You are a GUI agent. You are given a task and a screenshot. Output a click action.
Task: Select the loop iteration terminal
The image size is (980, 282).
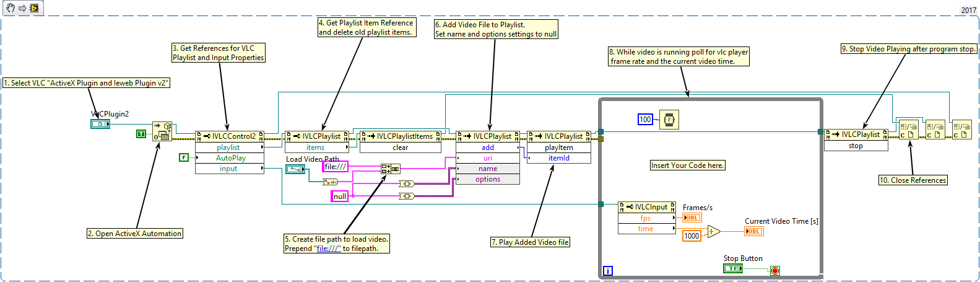tap(608, 270)
